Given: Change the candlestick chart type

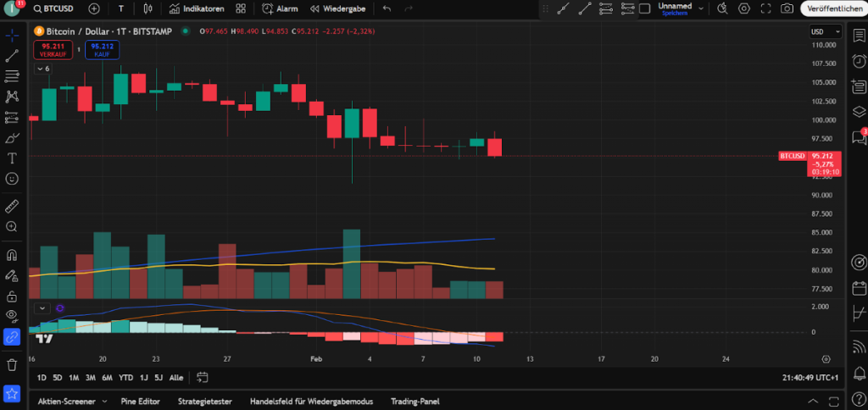Looking at the screenshot, I should (147, 8).
